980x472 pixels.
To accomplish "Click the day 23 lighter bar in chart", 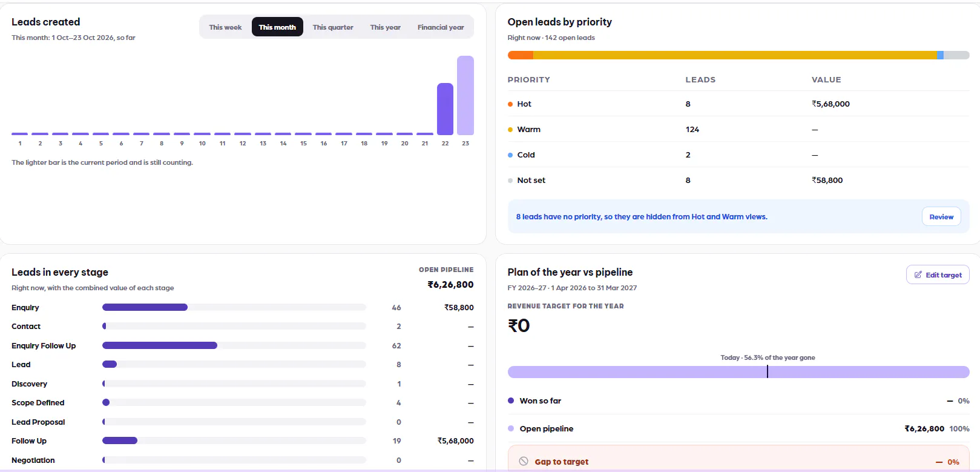I will pos(465,95).
